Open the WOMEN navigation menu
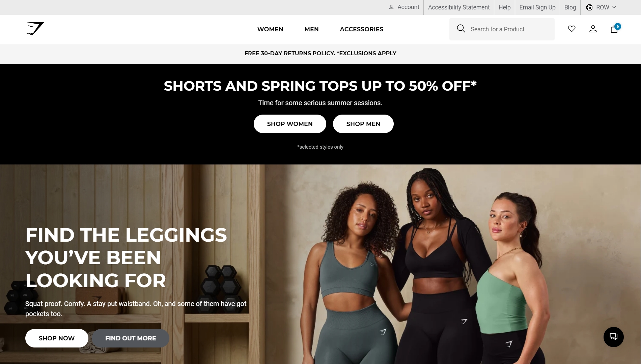Image resolution: width=641 pixels, height=364 pixels. coord(270,29)
